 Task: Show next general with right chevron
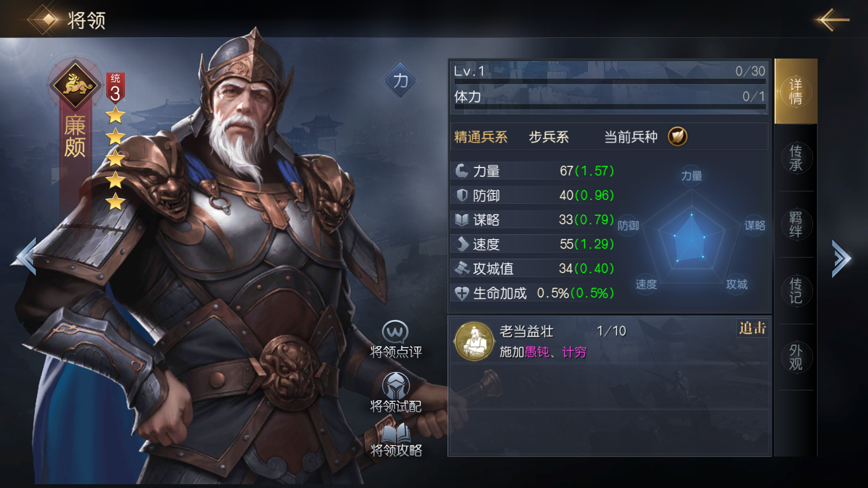click(841, 259)
